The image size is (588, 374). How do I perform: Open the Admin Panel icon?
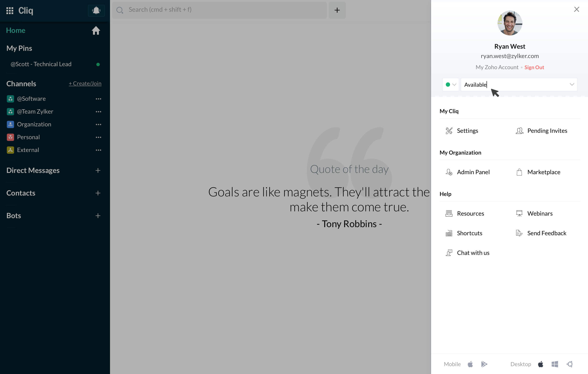(x=449, y=172)
